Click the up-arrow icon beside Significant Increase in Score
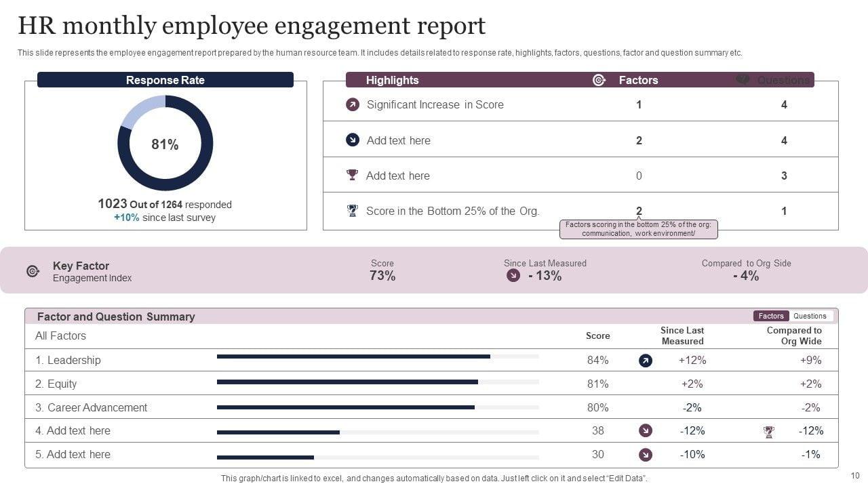Image resolution: width=868 pixels, height=488 pixels. click(353, 104)
